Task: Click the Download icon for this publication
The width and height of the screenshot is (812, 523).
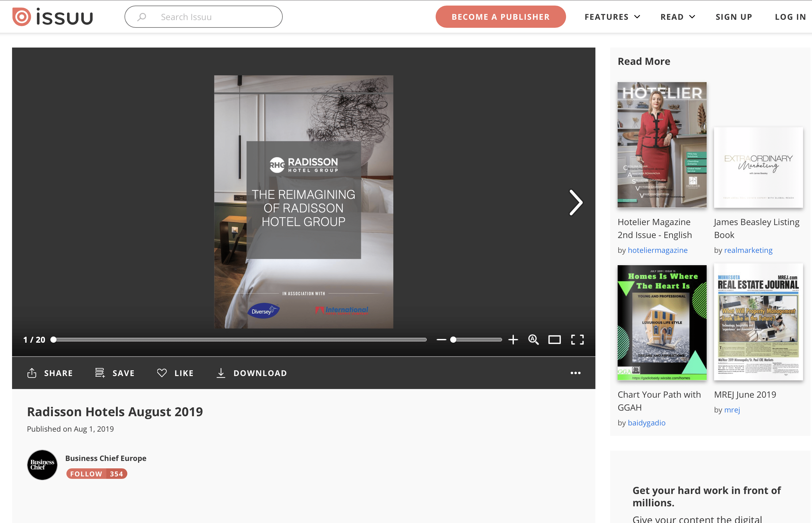Action: [221, 373]
